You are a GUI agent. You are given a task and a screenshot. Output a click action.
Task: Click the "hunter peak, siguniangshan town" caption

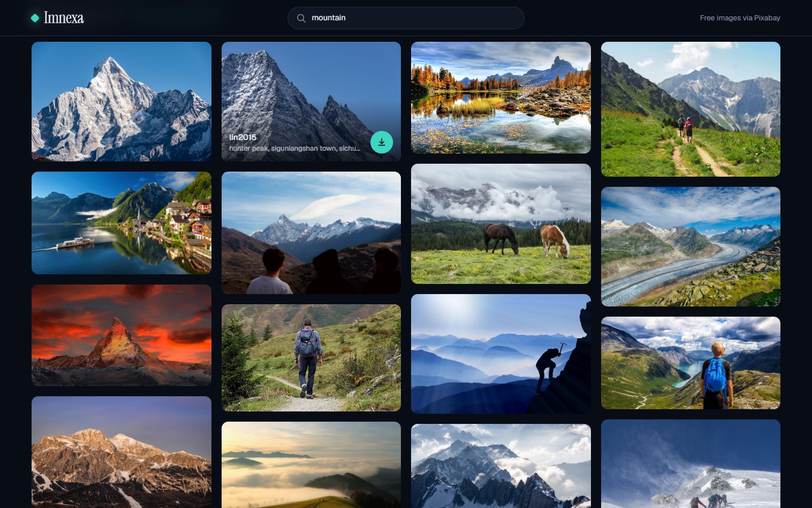[x=294, y=148]
